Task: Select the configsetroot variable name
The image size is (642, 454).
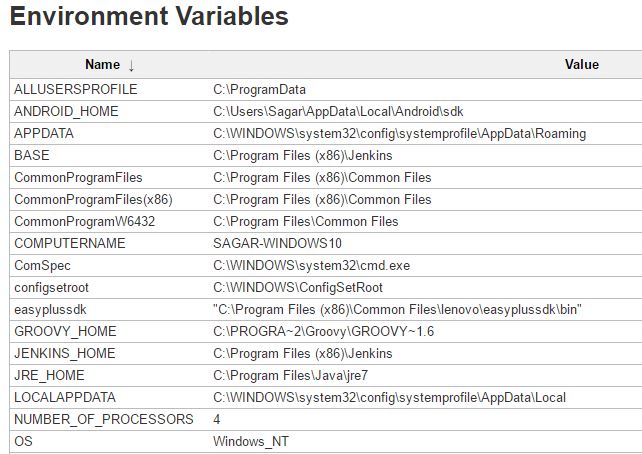Action: point(51,287)
